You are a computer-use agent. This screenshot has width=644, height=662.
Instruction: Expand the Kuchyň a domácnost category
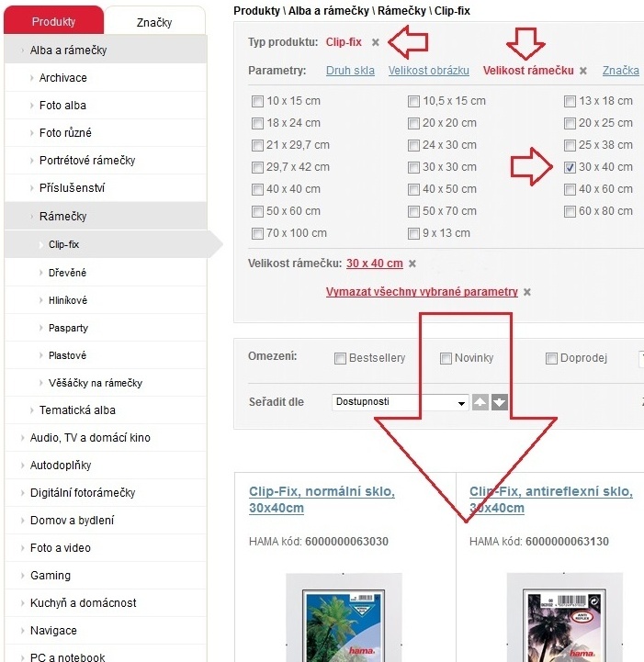(106, 603)
